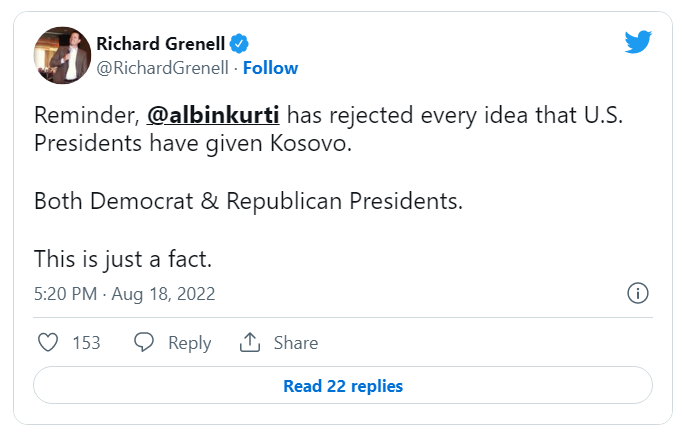Image resolution: width=683 pixels, height=432 pixels.
Task: Follow Richard Grenell via the Follow link
Action: pos(270,68)
